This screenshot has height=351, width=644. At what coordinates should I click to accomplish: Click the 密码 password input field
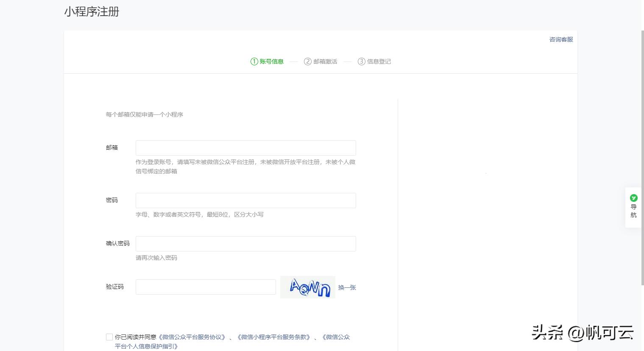click(245, 200)
